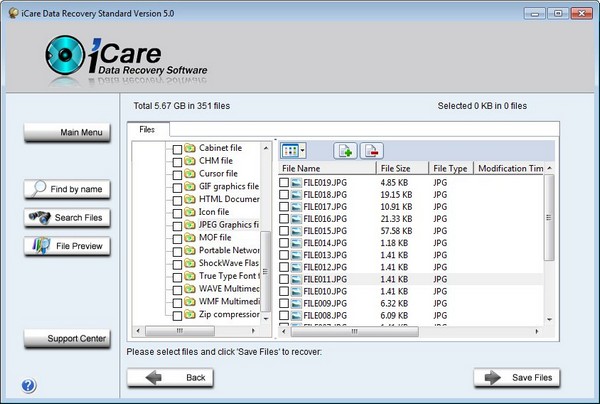The width and height of the screenshot is (600, 404).
Task: Click the WAVE Multimedia folder icon
Action: [190, 289]
